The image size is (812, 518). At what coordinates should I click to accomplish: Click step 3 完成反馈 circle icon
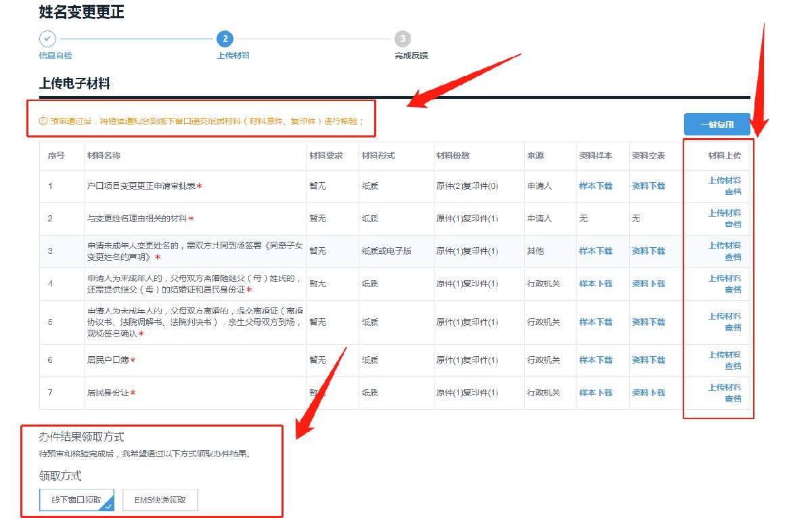(x=403, y=39)
